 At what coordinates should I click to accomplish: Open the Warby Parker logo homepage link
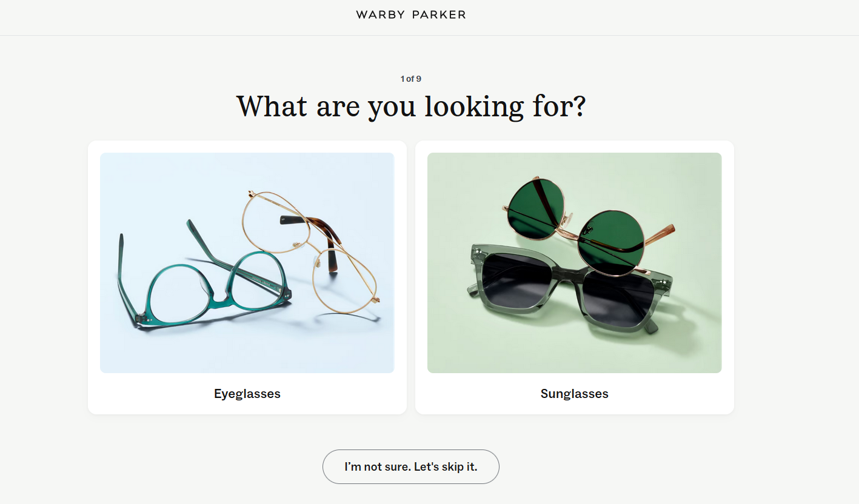411,15
